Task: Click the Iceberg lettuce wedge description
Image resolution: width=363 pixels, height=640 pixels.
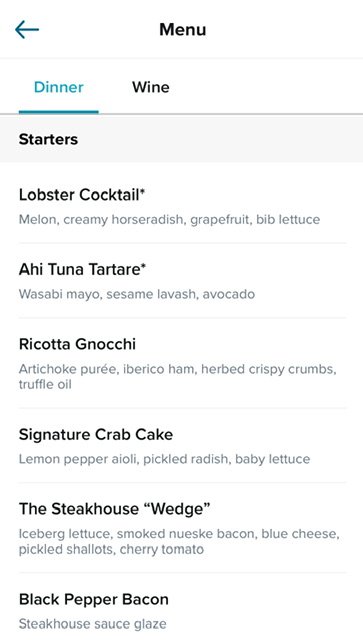Action: coord(179,542)
